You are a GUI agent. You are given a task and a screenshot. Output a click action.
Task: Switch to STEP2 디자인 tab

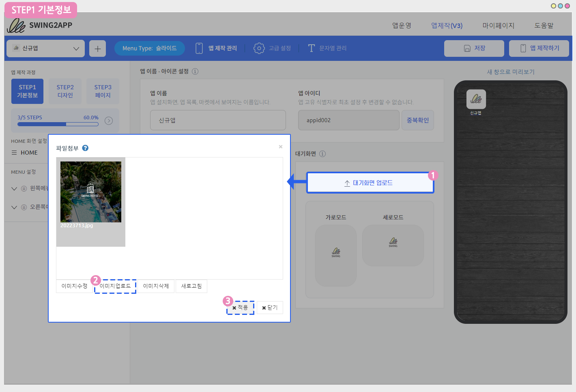point(65,91)
